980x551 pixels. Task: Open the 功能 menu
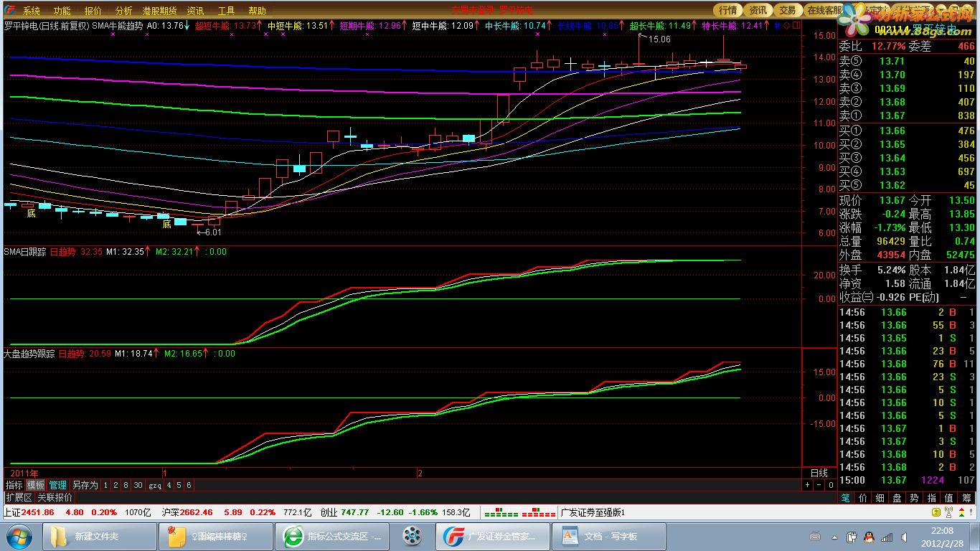point(62,11)
